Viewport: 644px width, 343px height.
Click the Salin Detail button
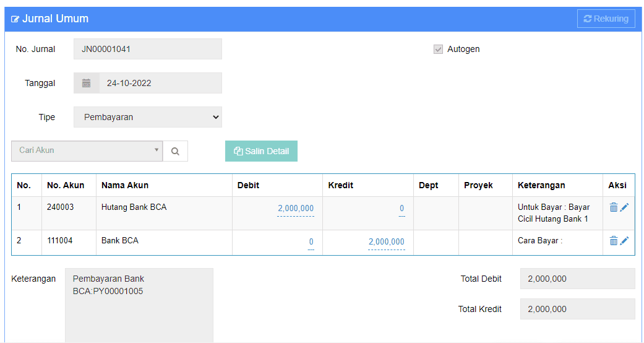(x=261, y=151)
